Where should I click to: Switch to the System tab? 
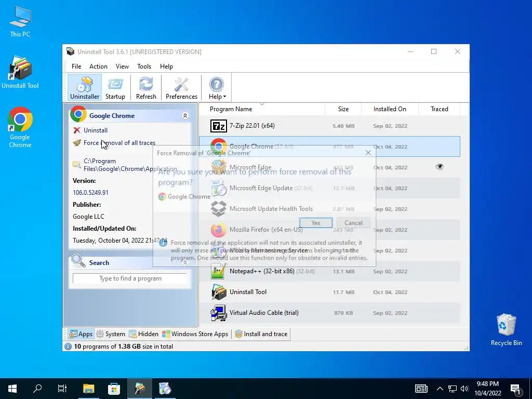click(x=111, y=334)
